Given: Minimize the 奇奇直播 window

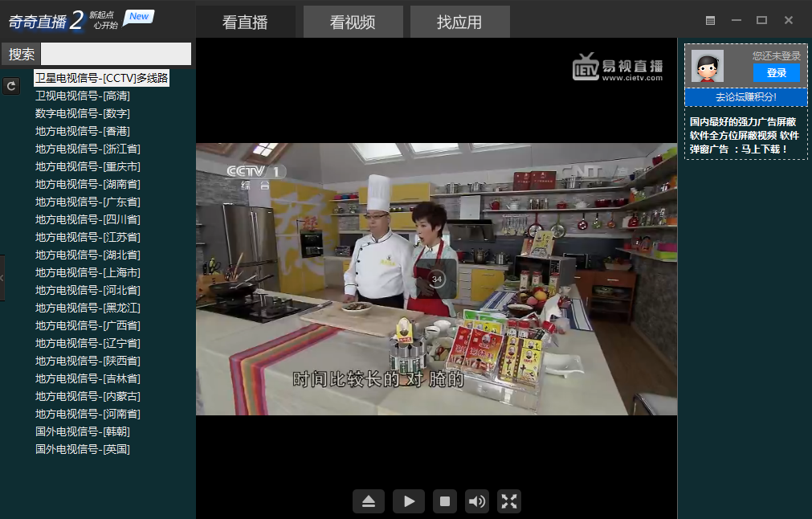Looking at the screenshot, I should (737, 20).
